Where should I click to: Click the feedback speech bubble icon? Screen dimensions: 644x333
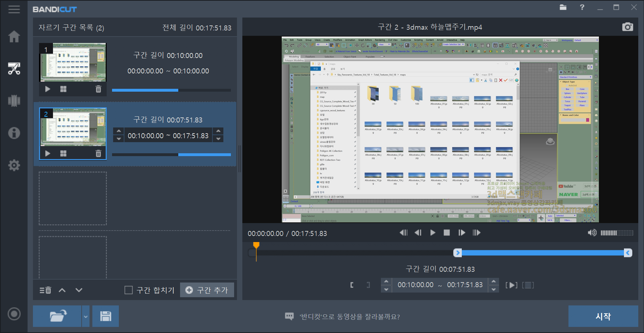pos(289,316)
